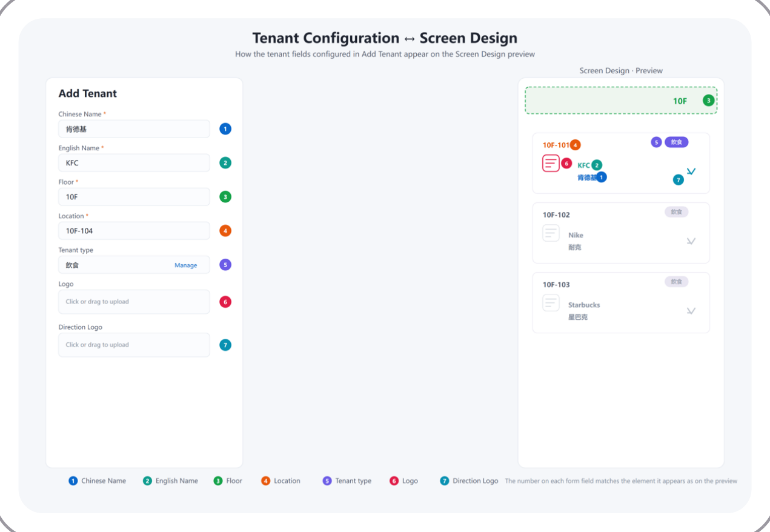The image size is (770, 532).
Task: Click the 飲食 tag on the Nike card
Action: (x=677, y=212)
